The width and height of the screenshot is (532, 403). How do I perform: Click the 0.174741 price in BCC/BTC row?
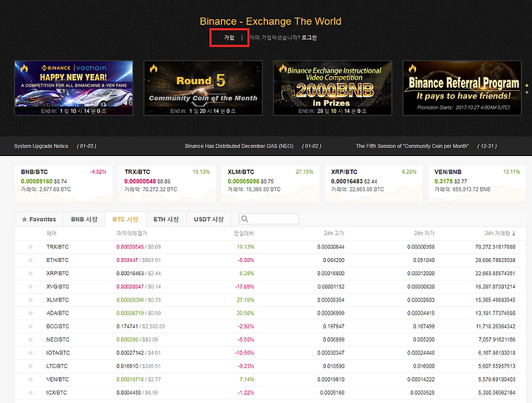(127, 326)
